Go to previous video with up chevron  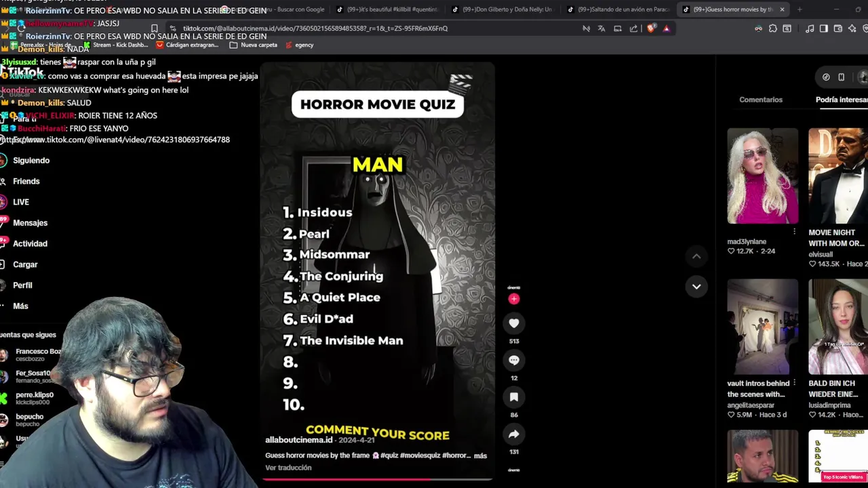(696, 256)
